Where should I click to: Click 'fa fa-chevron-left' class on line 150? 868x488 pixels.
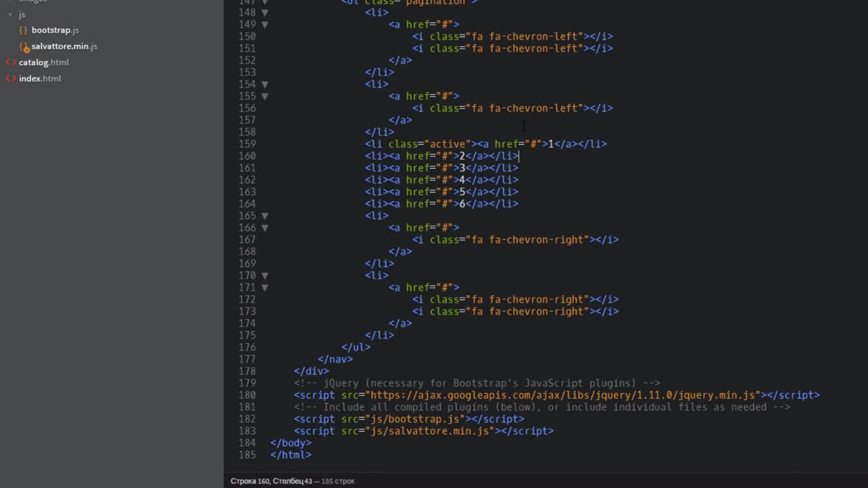pos(524,37)
